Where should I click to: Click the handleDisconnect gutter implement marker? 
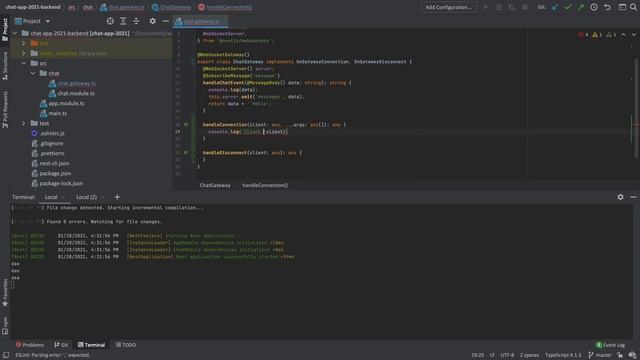[x=186, y=153]
